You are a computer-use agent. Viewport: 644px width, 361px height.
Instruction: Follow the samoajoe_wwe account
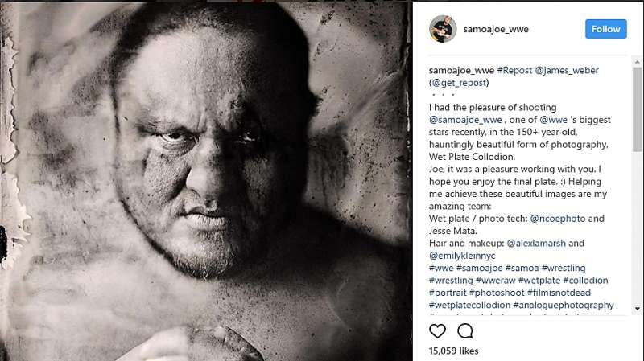click(x=605, y=29)
